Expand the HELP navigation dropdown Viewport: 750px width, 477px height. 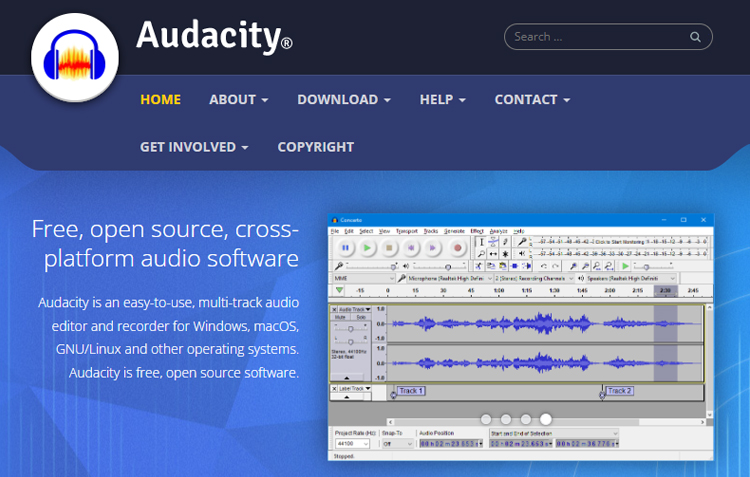(x=442, y=100)
